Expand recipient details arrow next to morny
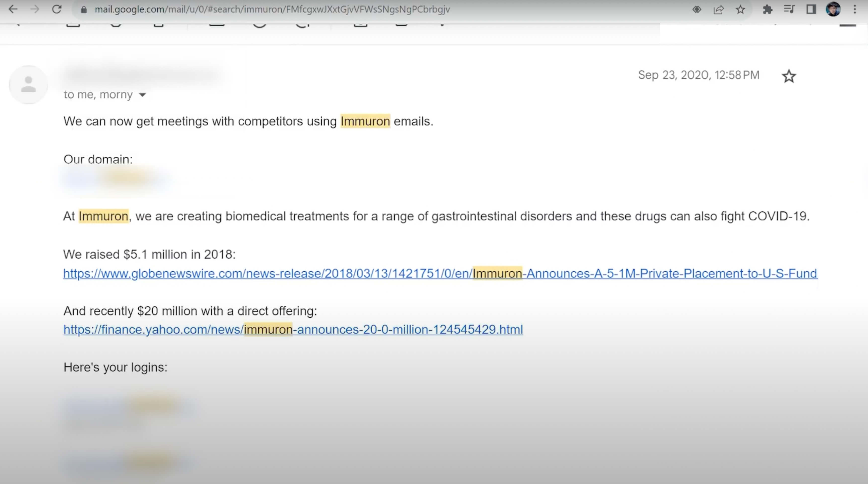Viewport: 868px width, 484px height. pyautogui.click(x=143, y=95)
